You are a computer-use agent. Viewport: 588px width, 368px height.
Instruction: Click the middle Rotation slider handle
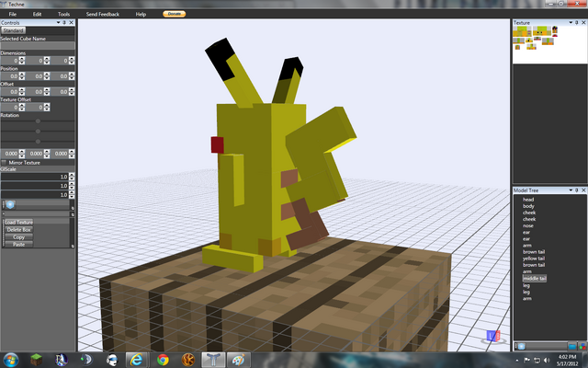pos(38,131)
